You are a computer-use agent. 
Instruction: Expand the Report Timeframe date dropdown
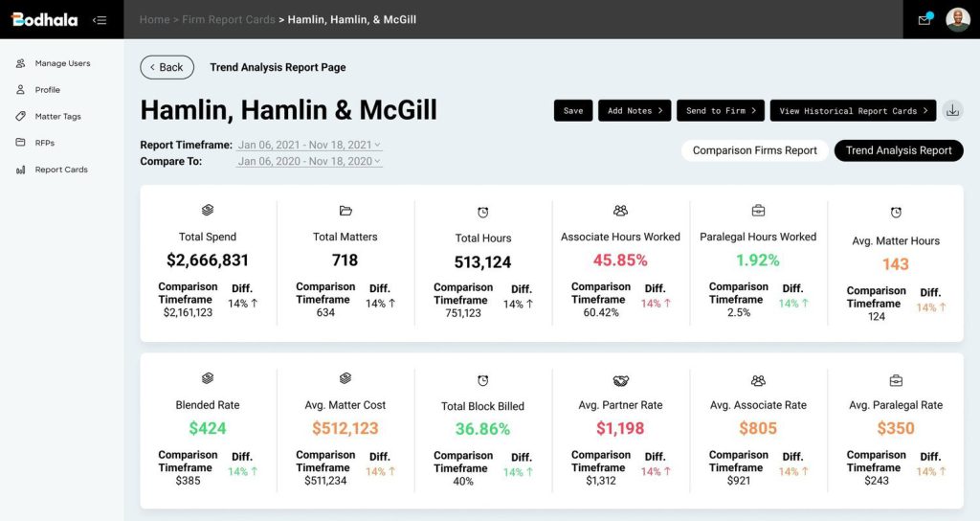(309, 146)
